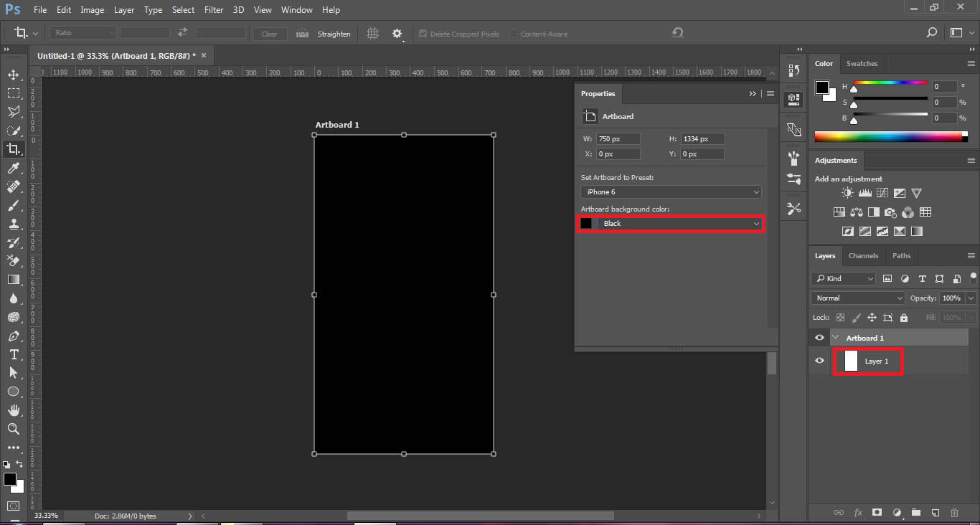Select the Ellipse shape tool
980x525 pixels.
point(13,392)
